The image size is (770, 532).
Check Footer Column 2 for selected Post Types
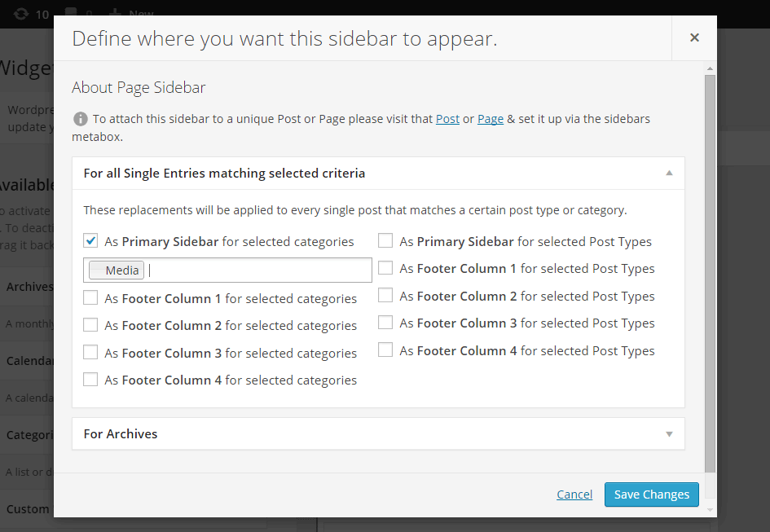(x=385, y=294)
